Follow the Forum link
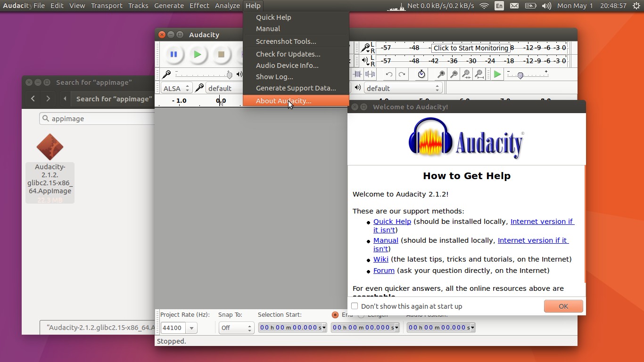This screenshot has width=644, height=362. pos(384,271)
